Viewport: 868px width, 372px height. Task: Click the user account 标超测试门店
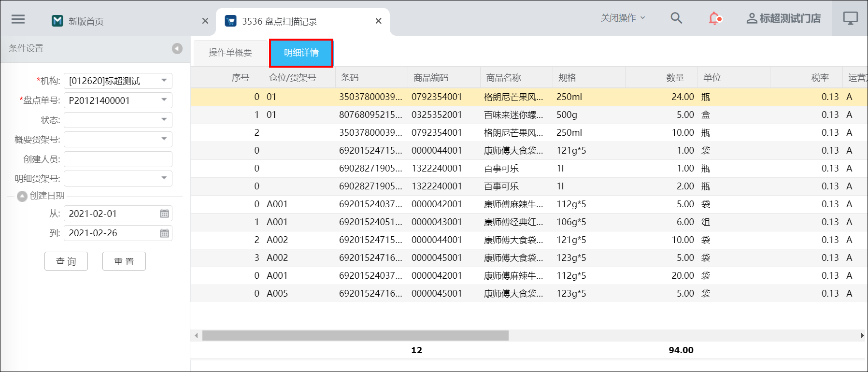[783, 18]
